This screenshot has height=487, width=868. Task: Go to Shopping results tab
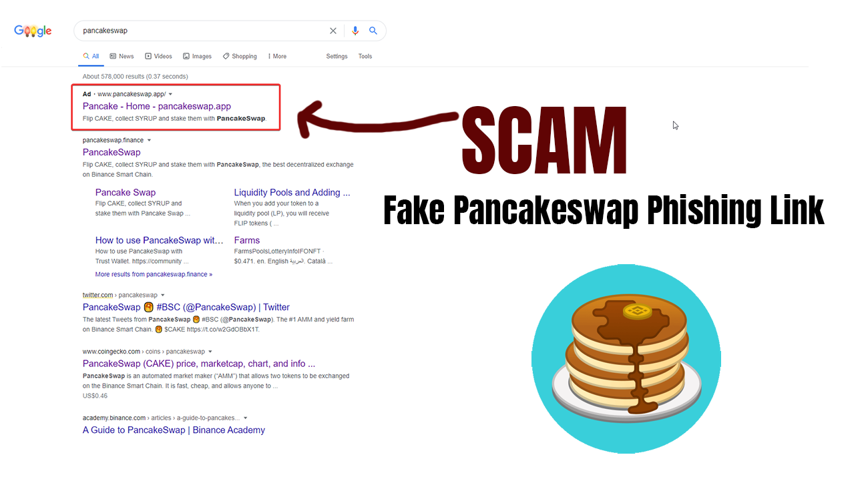pyautogui.click(x=240, y=56)
